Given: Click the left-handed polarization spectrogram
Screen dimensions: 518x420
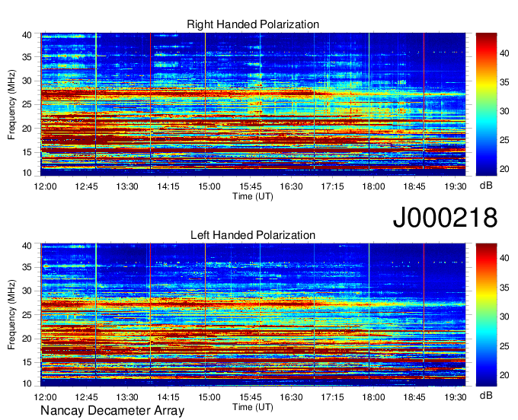Looking at the screenshot, I should tap(253, 315).
